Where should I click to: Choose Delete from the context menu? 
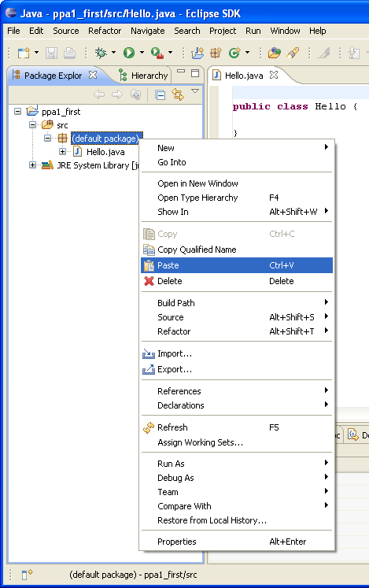(x=237, y=281)
